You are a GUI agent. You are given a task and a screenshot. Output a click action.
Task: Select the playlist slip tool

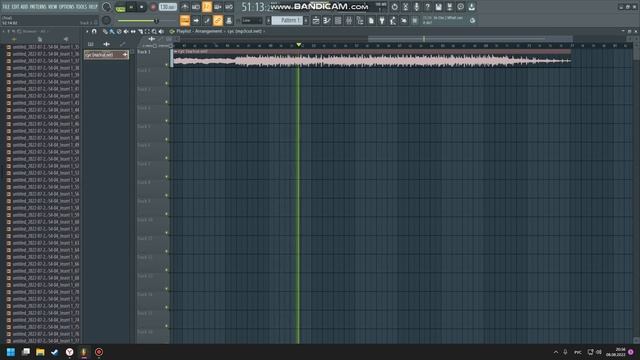[133, 31]
